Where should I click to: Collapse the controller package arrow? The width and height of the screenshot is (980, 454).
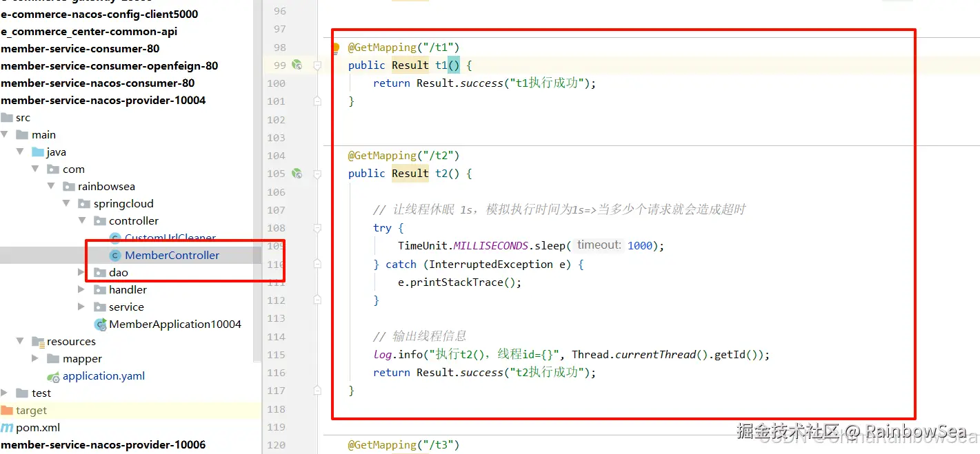82,221
